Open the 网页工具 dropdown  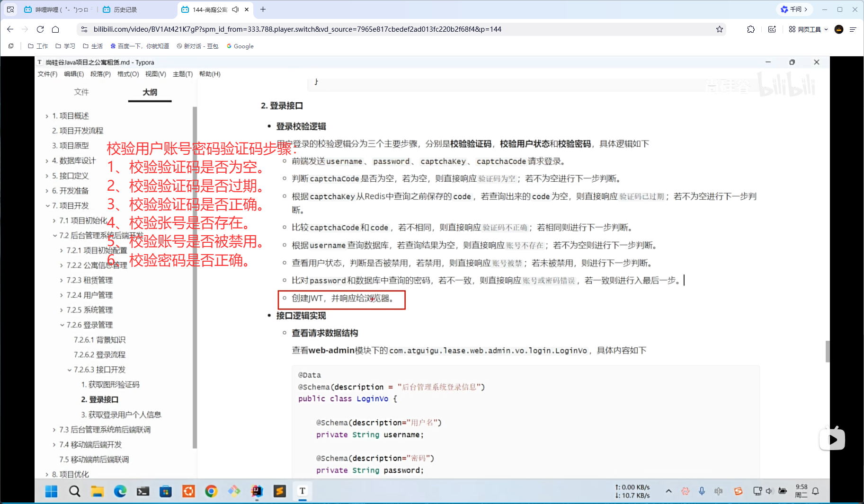click(x=809, y=29)
